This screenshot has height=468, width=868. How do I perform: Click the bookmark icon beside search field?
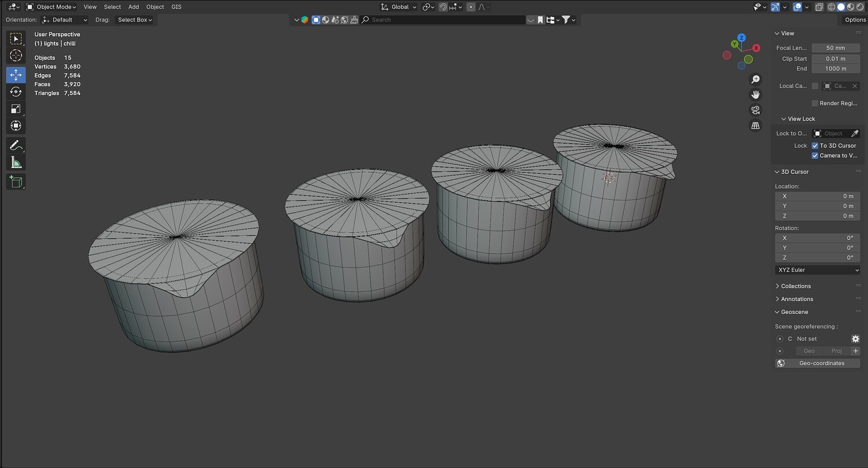[x=540, y=20]
